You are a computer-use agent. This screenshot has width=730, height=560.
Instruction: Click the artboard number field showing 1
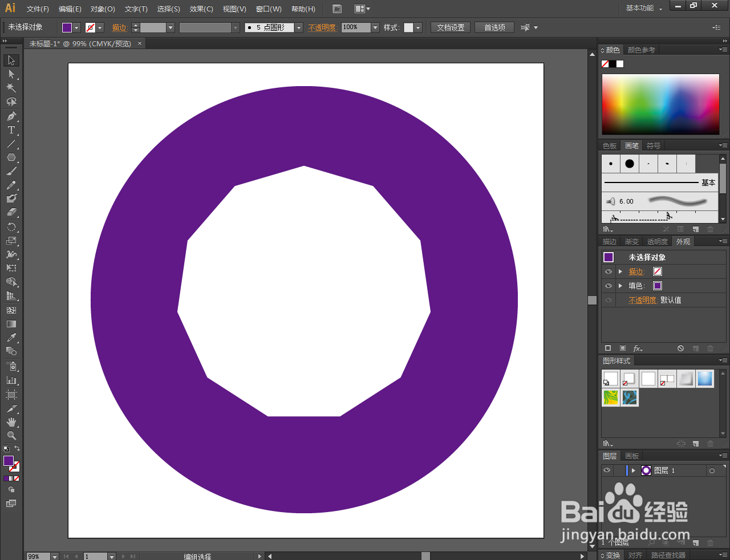pos(95,556)
